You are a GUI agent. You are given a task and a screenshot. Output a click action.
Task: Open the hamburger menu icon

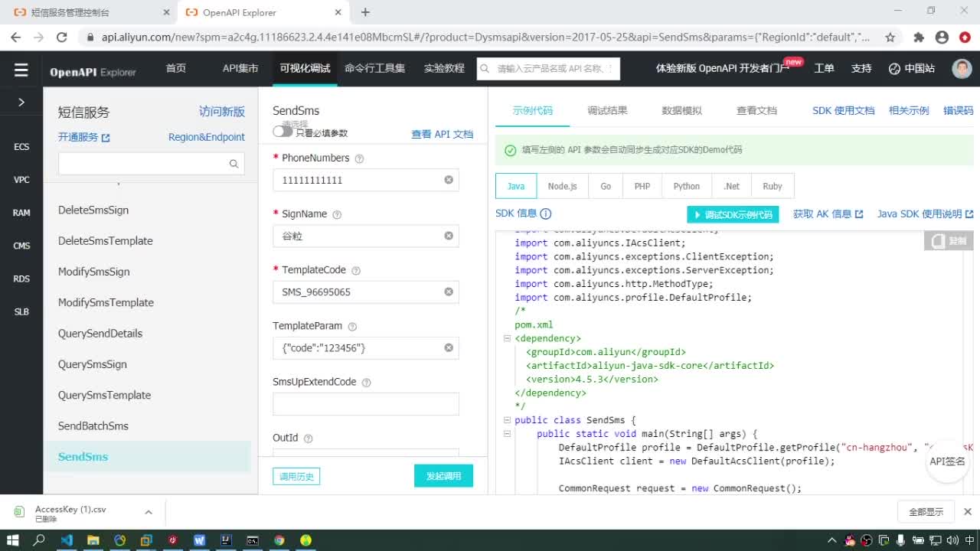21,70
